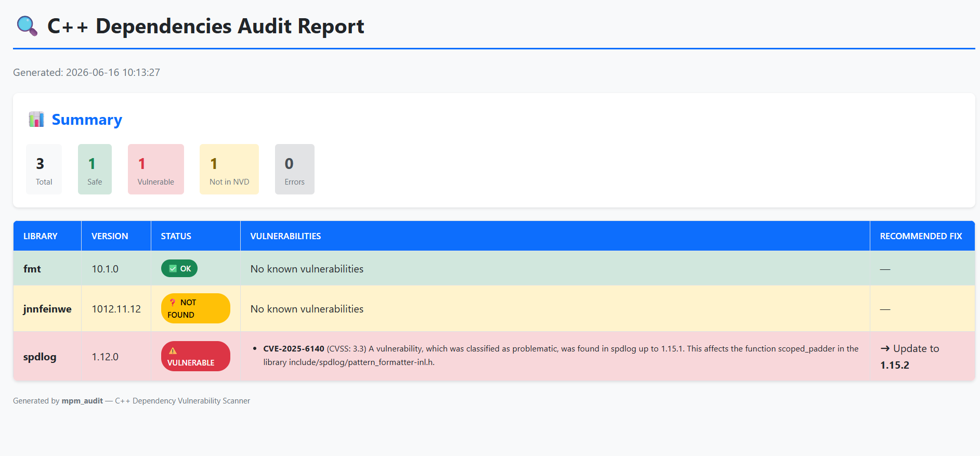Click the green checkmark icon in OK badge
The width and height of the screenshot is (980, 456).
pyautogui.click(x=173, y=269)
